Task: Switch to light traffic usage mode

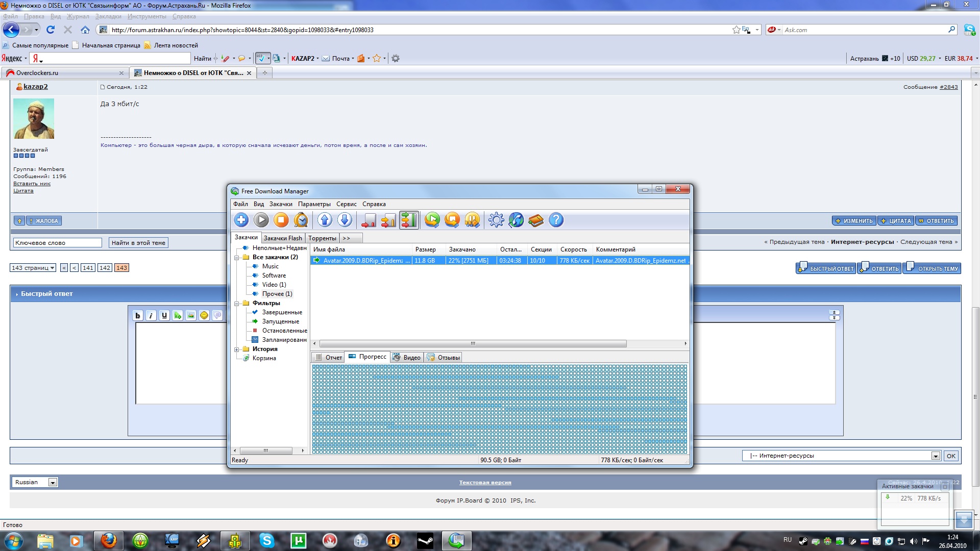Action: (369, 220)
